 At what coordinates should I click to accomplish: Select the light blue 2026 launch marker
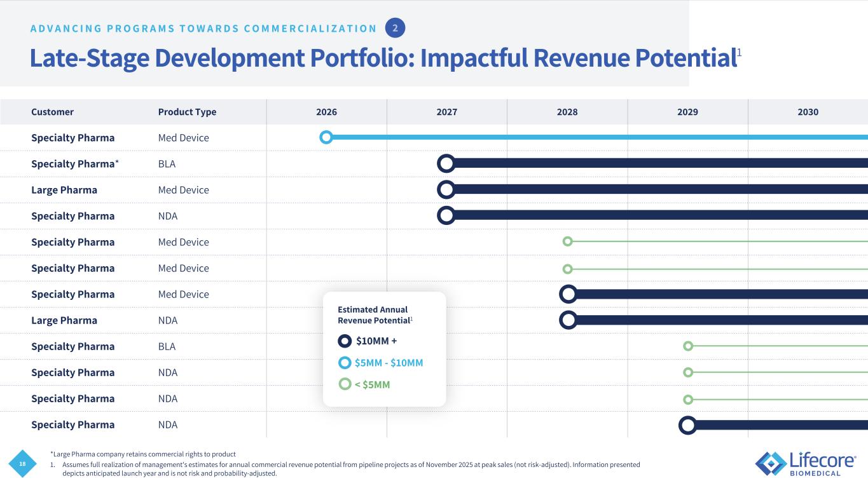coord(326,137)
